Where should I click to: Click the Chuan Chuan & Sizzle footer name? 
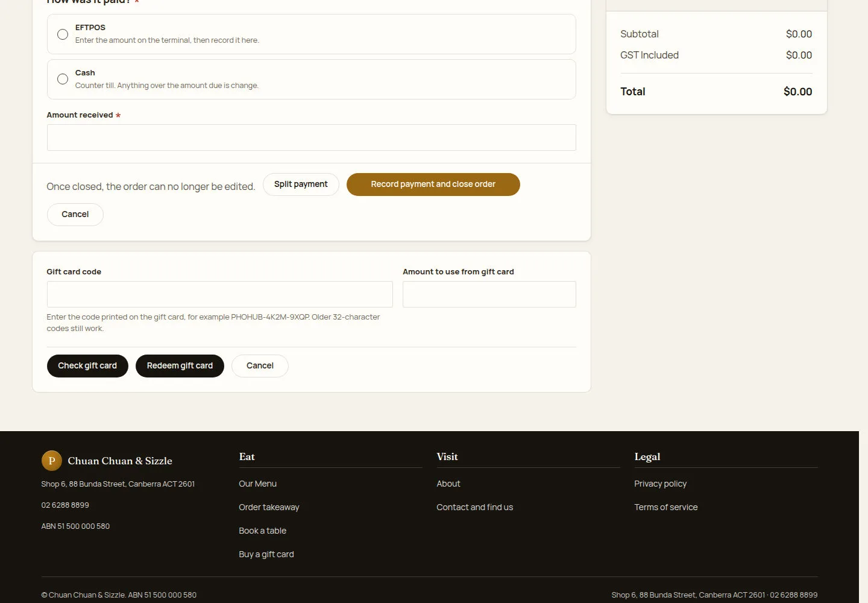tap(120, 461)
